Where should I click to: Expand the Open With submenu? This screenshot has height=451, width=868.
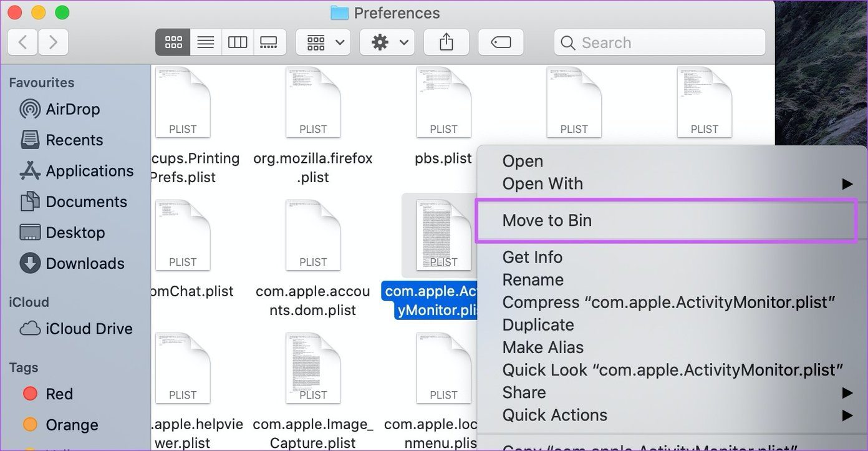coord(672,183)
